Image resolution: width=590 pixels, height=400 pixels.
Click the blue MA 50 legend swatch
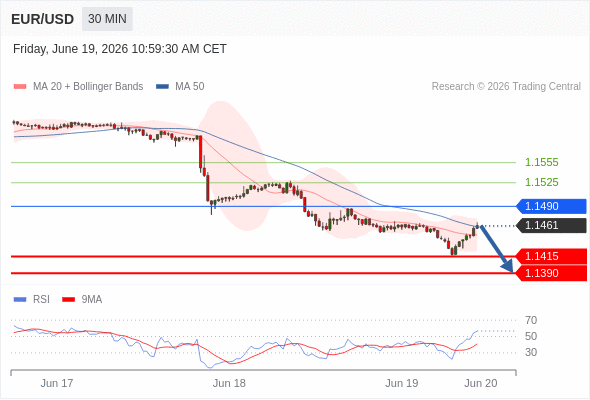tap(162, 87)
